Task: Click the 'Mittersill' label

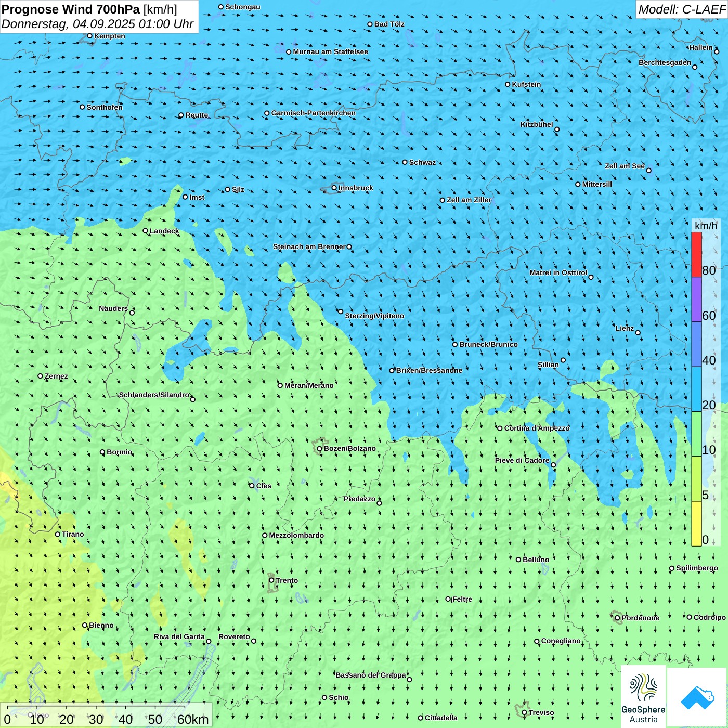Action: pyautogui.click(x=597, y=184)
